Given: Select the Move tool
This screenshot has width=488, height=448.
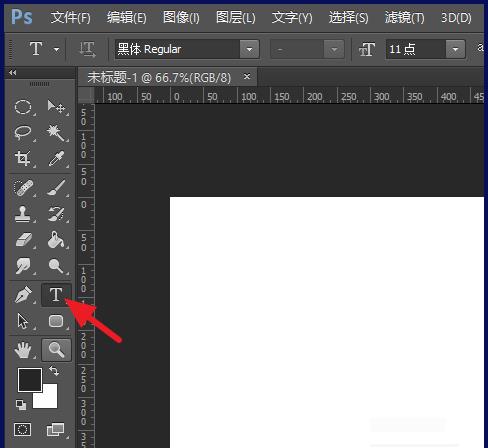Looking at the screenshot, I should pos(56,107).
